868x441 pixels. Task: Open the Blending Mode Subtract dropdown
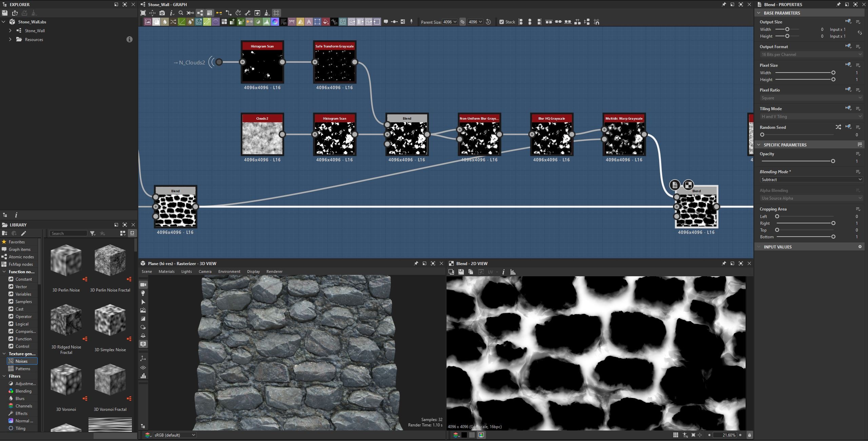pos(811,180)
